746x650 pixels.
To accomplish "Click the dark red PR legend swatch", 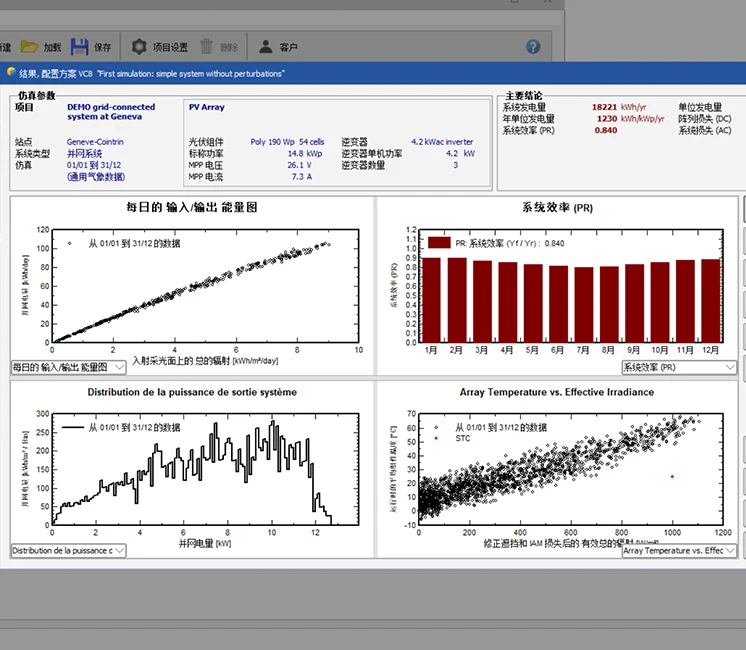I will click(439, 243).
